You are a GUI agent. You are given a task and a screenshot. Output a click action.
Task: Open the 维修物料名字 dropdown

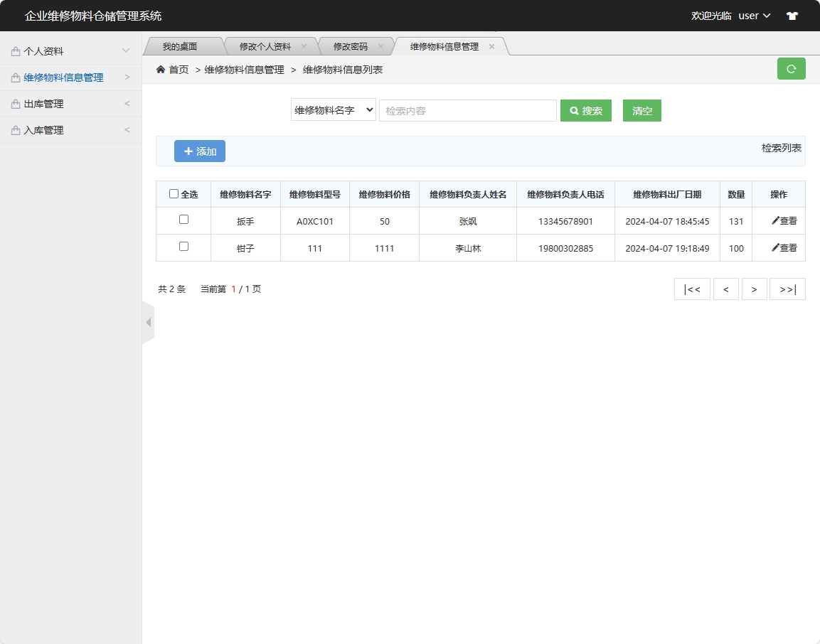[333, 110]
